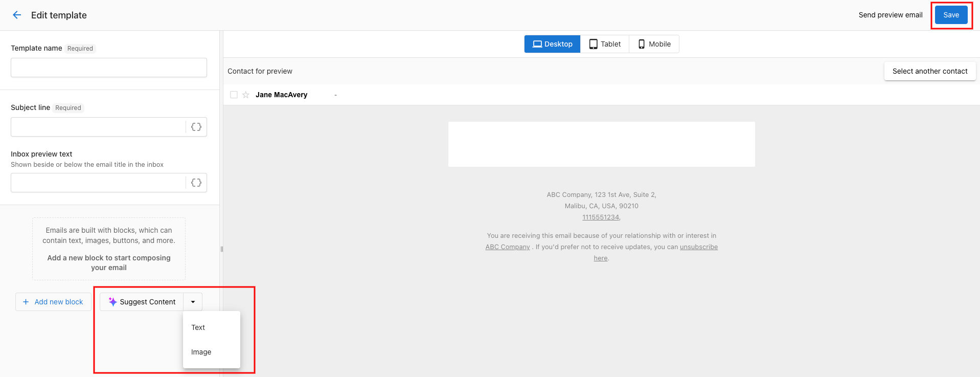Expand the Suggest Content dropdown arrow
The image size is (980, 377).
point(193,302)
